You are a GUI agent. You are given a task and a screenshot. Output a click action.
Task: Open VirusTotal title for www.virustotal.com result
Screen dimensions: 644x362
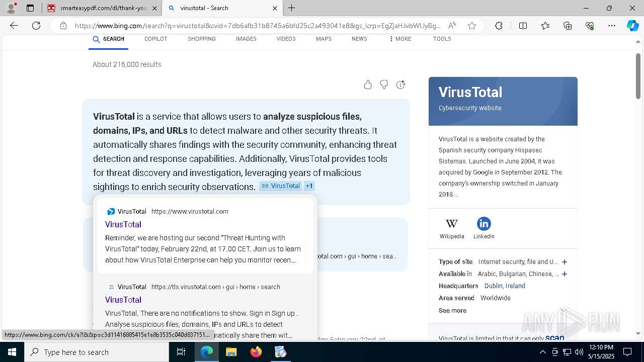(123, 225)
